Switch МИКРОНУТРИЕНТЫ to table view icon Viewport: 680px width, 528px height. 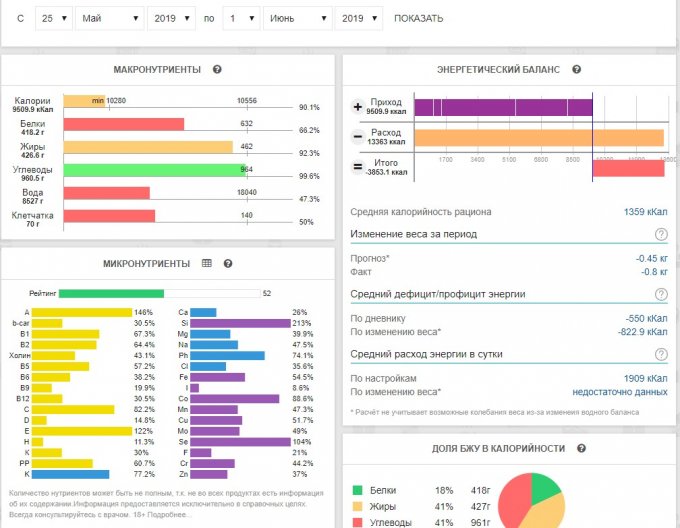[207, 263]
